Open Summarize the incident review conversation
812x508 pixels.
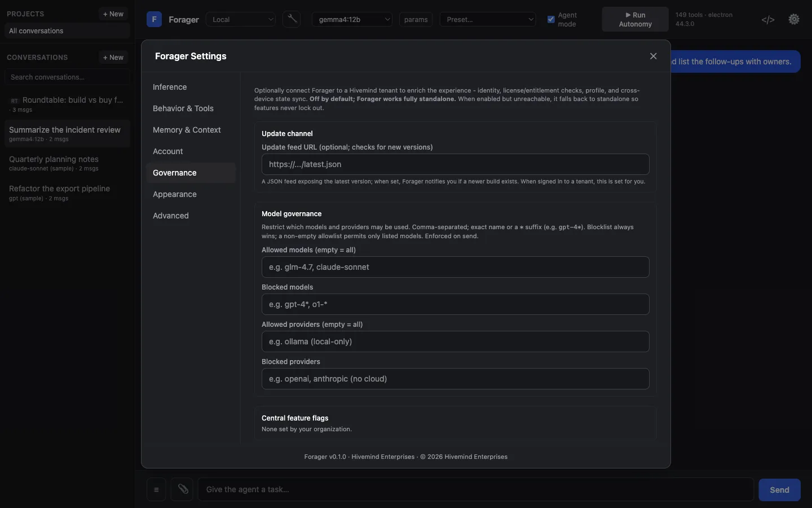67,134
